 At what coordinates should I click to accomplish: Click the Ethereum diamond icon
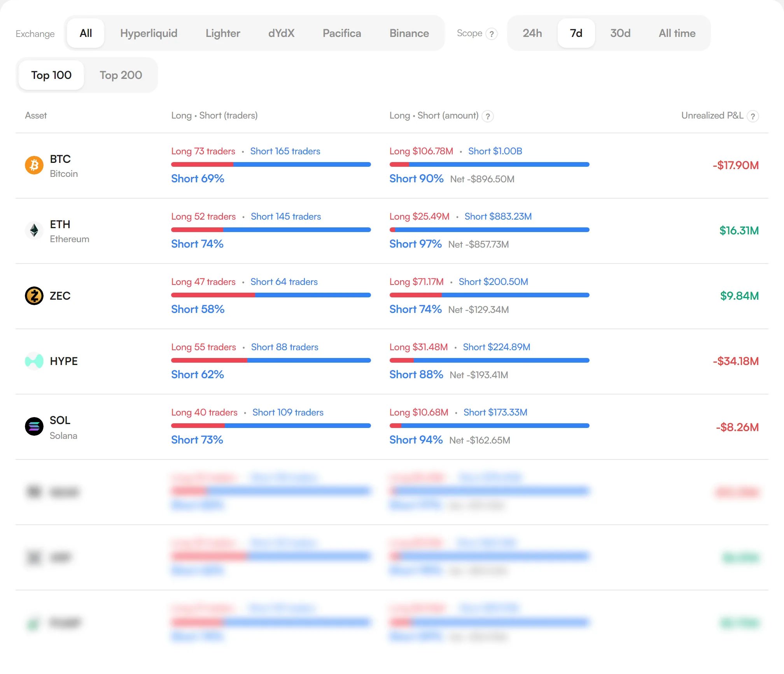34,230
